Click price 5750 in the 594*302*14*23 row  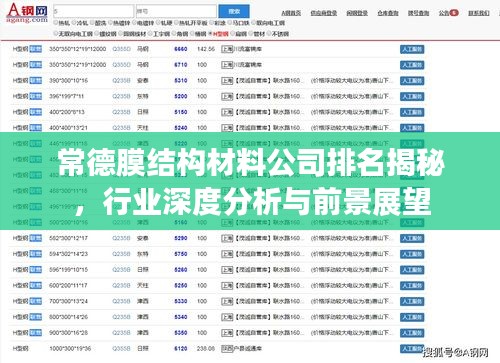181,254
